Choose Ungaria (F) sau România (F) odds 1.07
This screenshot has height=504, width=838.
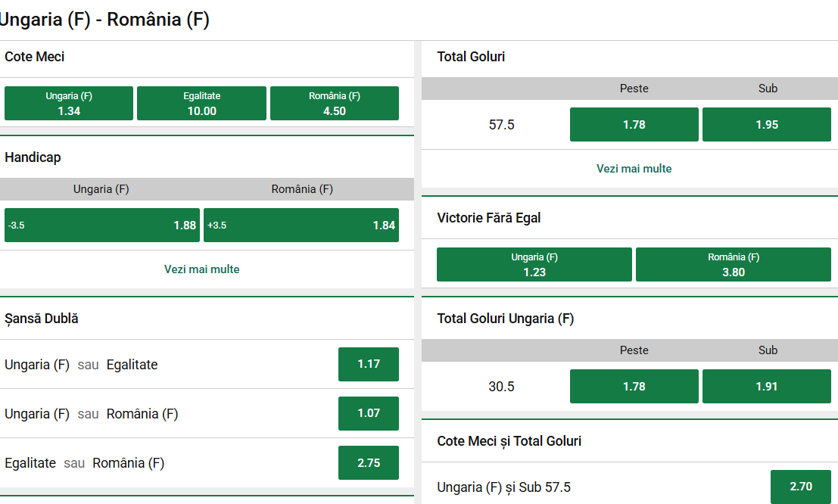(369, 413)
